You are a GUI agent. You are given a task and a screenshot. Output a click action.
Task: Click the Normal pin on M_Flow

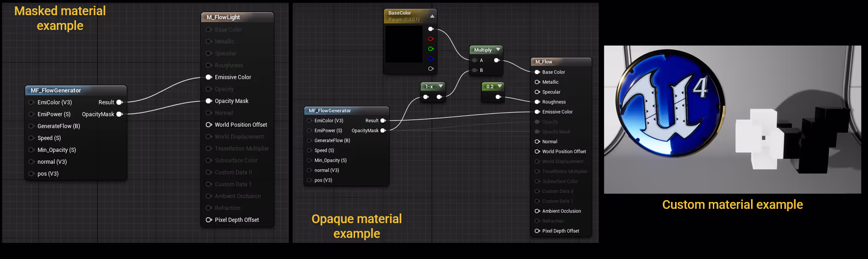[537, 142]
